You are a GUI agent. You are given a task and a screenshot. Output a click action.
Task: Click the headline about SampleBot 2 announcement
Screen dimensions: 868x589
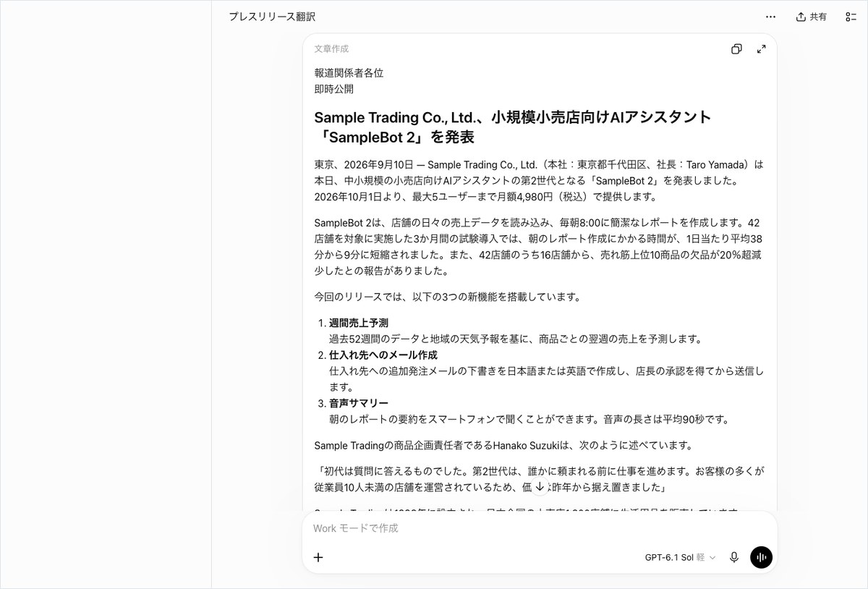[513, 127]
